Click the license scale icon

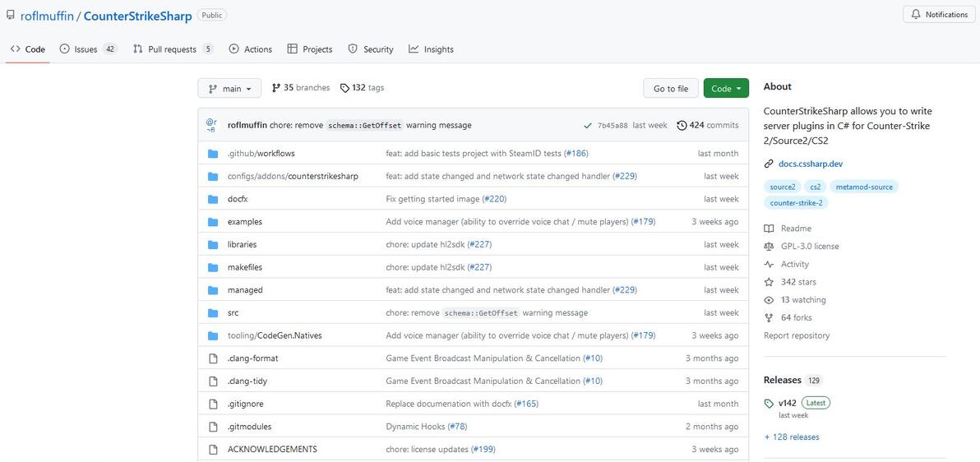point(769,246)
